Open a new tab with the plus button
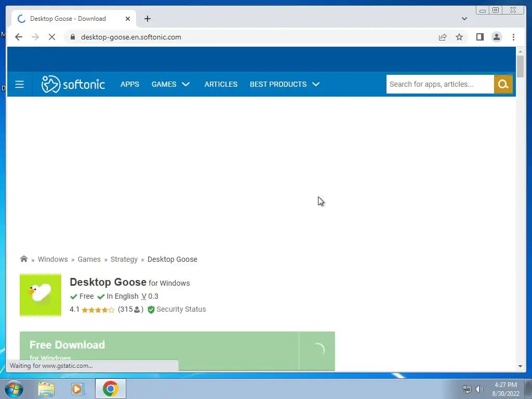Image resolution: width=532 pixels, height=399 pixels. tap(147, 19)
